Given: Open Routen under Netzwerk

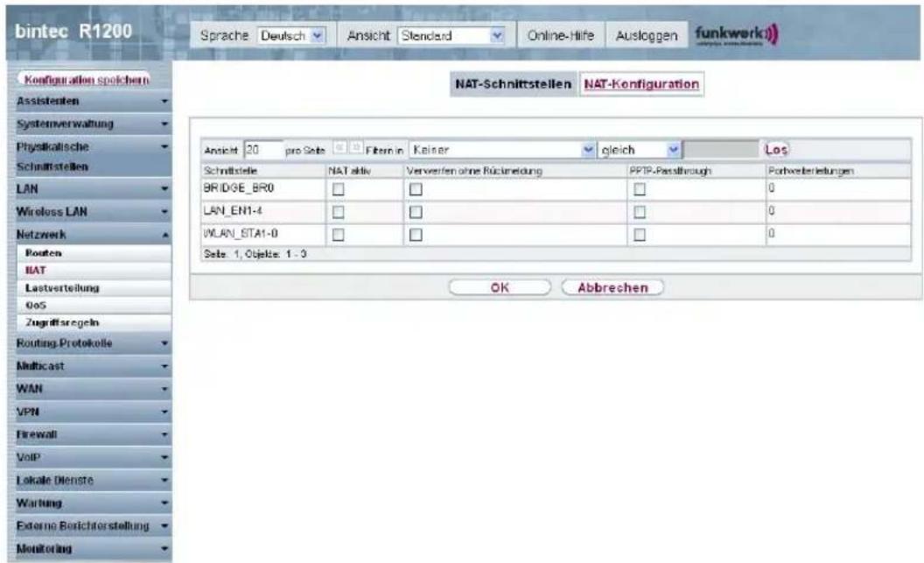Looking at the screenshot, I should (94, 253).
